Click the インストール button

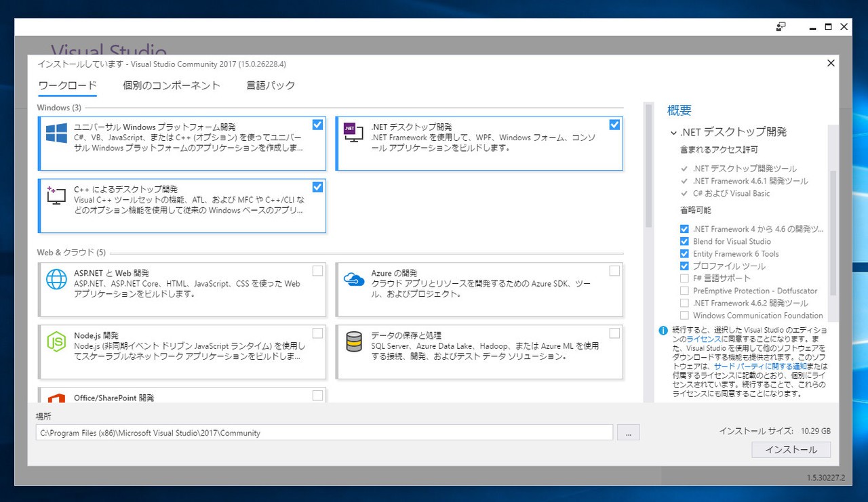791,450
